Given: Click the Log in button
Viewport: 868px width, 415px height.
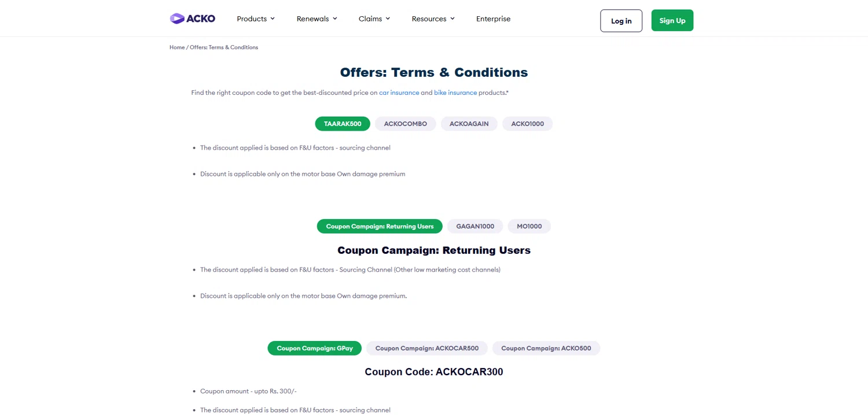Looking at the screenshot, I should [621, 21].
